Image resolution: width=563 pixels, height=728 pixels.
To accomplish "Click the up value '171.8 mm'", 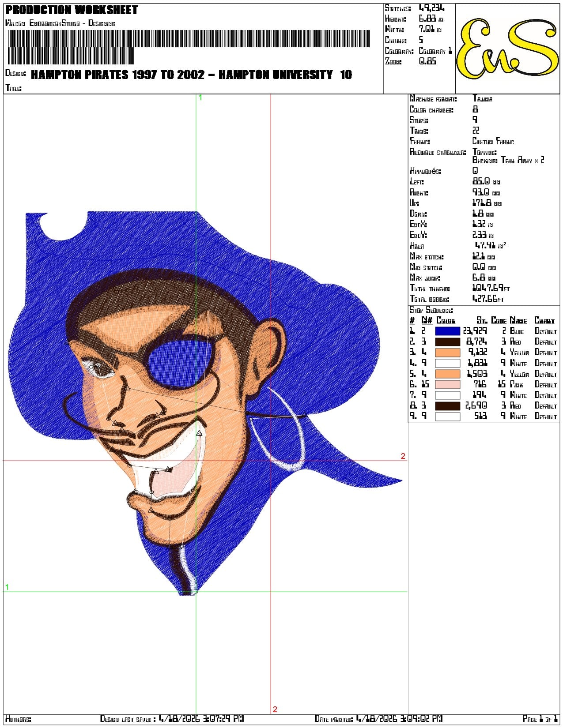I will [487, 203].
